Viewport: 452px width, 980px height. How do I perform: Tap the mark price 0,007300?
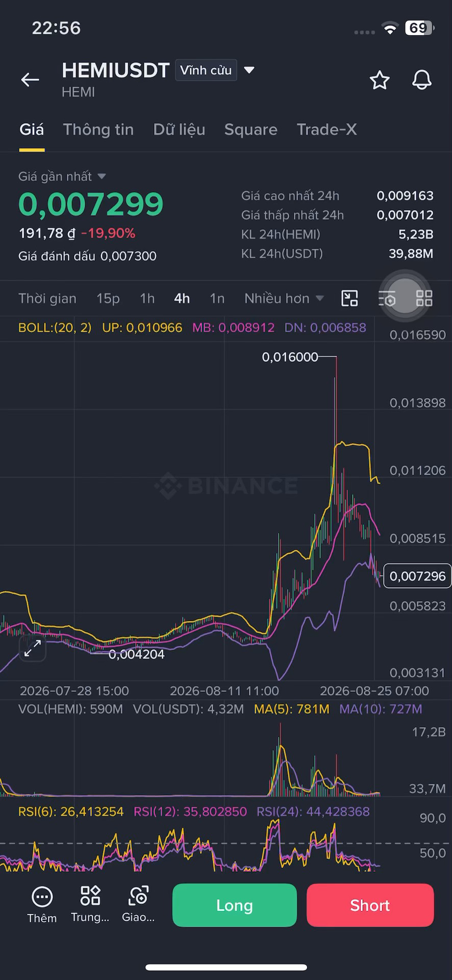pos(129,256)
